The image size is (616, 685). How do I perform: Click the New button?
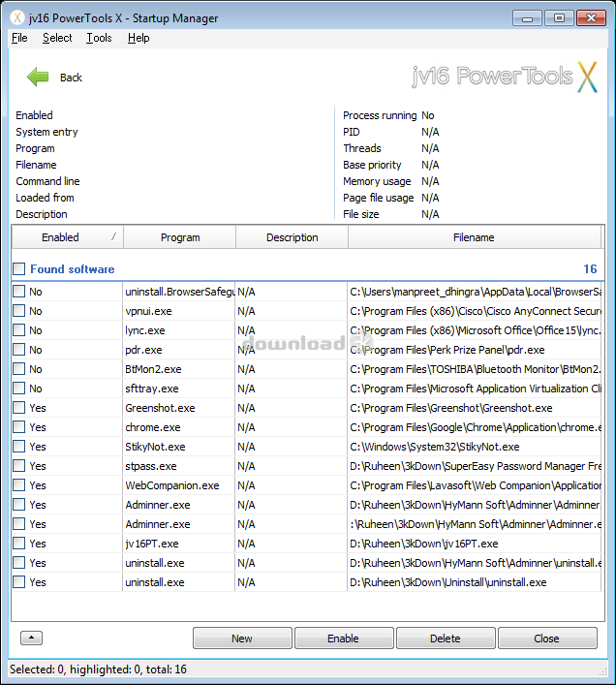tap(242, 638)
